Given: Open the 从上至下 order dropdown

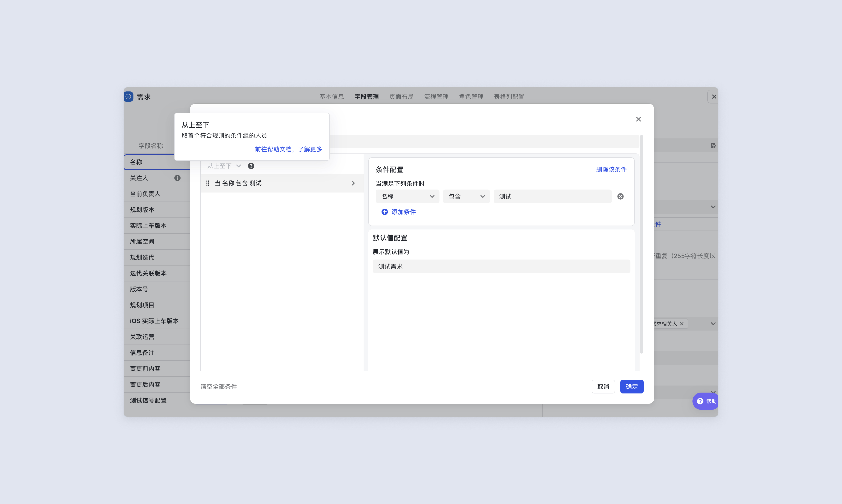Looking at the screenshot, I should click(x=224, y=166).
